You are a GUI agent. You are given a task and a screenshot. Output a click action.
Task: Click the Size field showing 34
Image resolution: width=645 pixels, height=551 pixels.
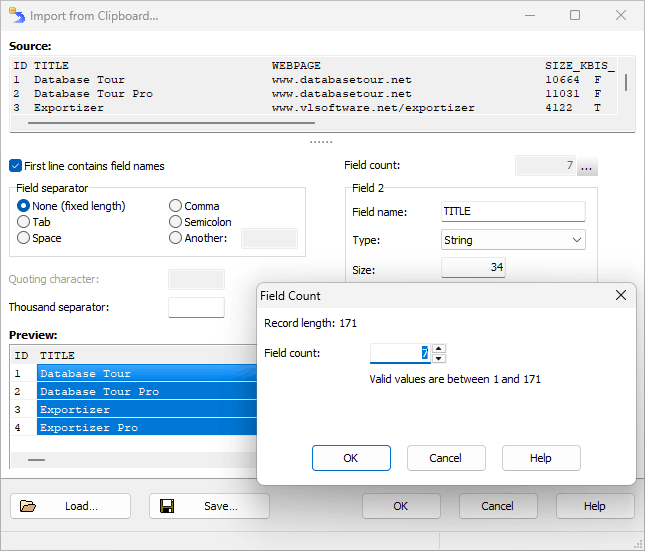473,267
